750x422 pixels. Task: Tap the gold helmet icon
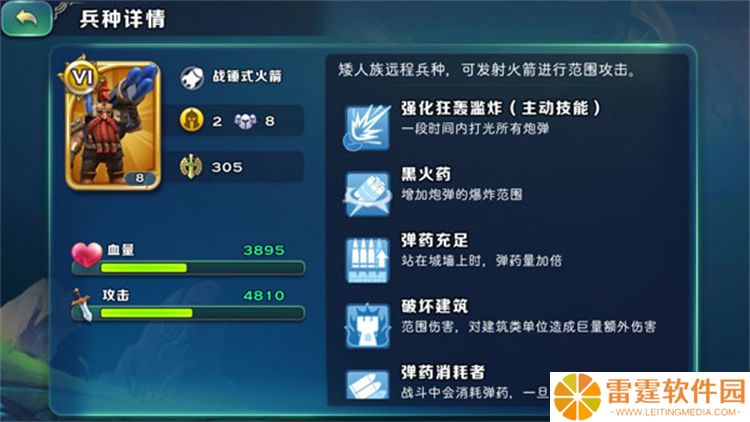192,120
